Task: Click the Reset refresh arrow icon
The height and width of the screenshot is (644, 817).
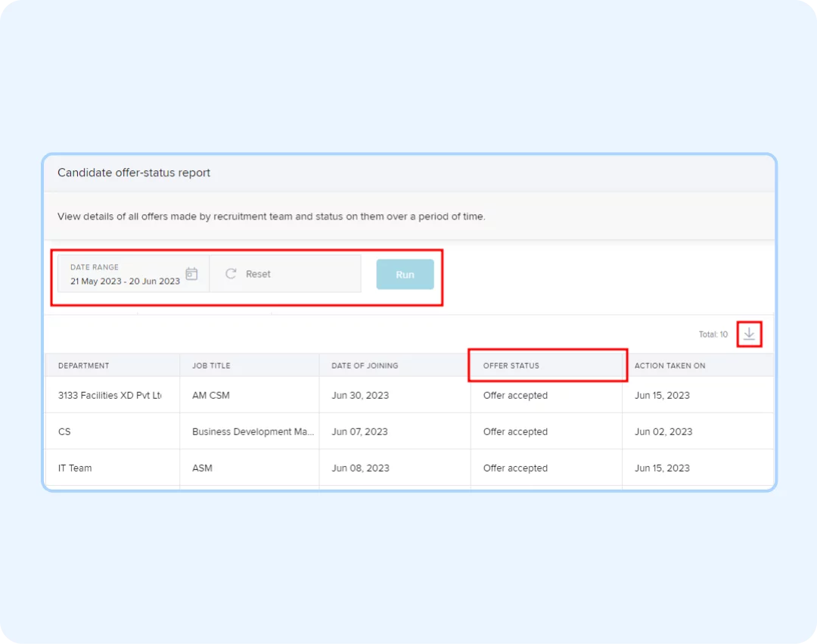Action: click(231, 273)
